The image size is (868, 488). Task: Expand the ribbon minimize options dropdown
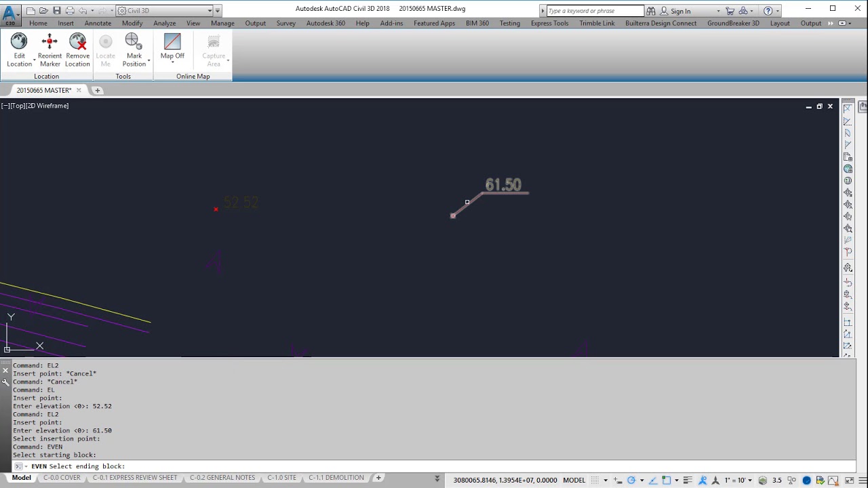[850, 23]
